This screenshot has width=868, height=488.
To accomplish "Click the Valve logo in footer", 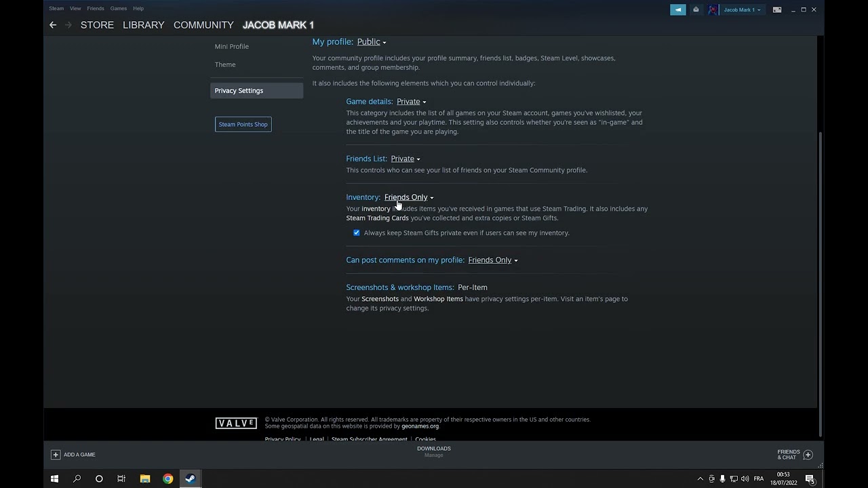I will click(236, 423).
